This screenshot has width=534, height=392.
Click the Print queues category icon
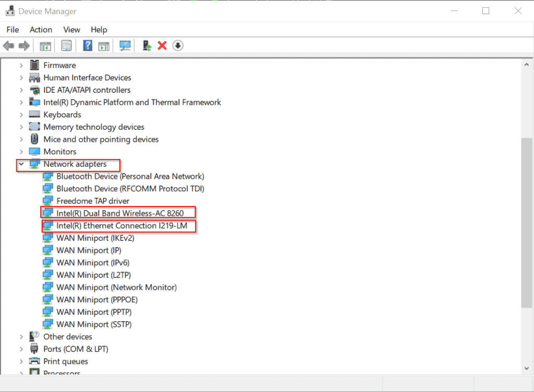(34, 361)
